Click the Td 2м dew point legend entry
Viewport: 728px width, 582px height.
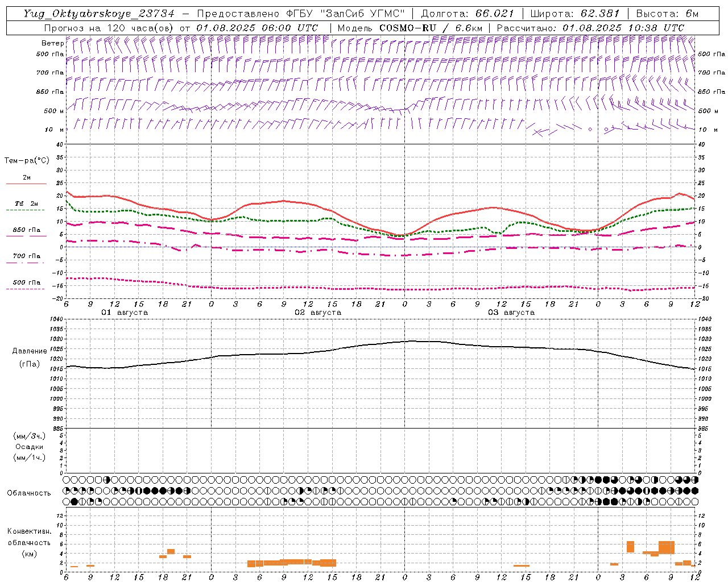27,203
